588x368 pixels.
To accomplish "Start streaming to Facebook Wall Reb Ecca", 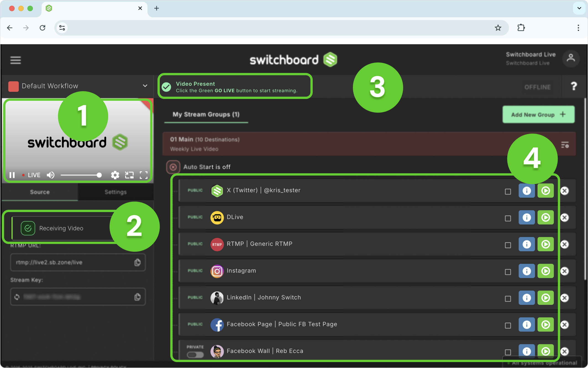I will pyautogui.click(x=546, y=351).
